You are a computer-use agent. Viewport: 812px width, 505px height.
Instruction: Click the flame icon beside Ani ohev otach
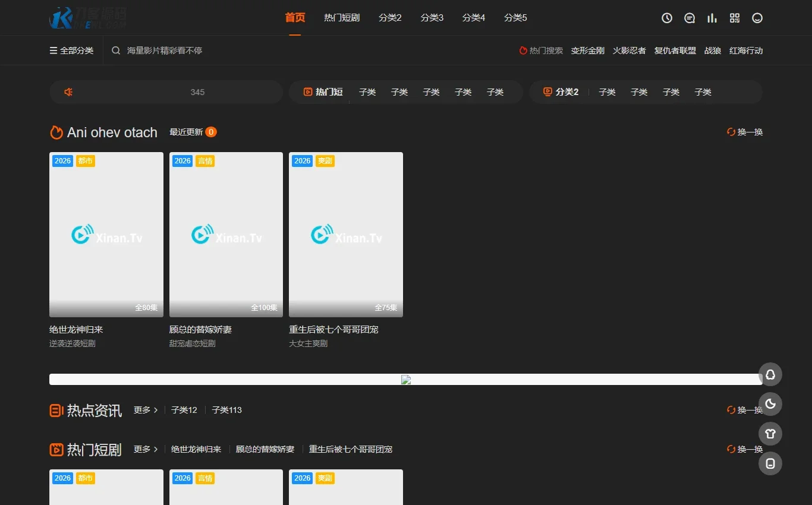(x=56, y=132)
